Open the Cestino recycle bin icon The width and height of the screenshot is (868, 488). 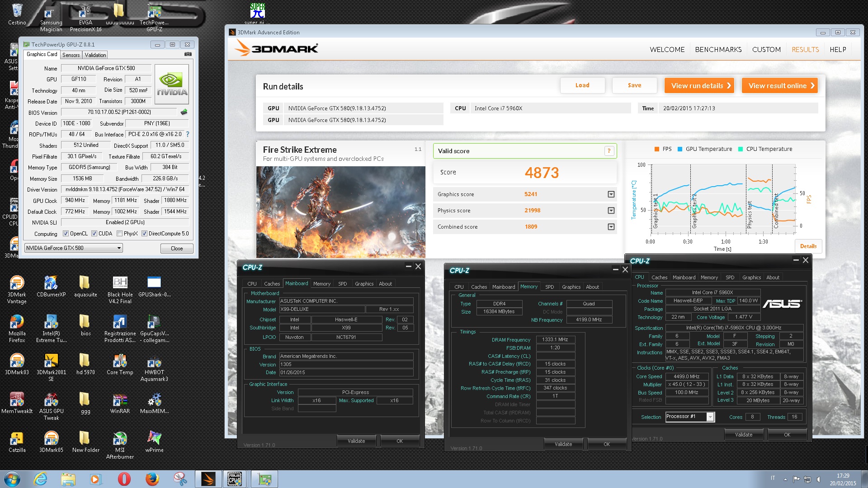17,14
